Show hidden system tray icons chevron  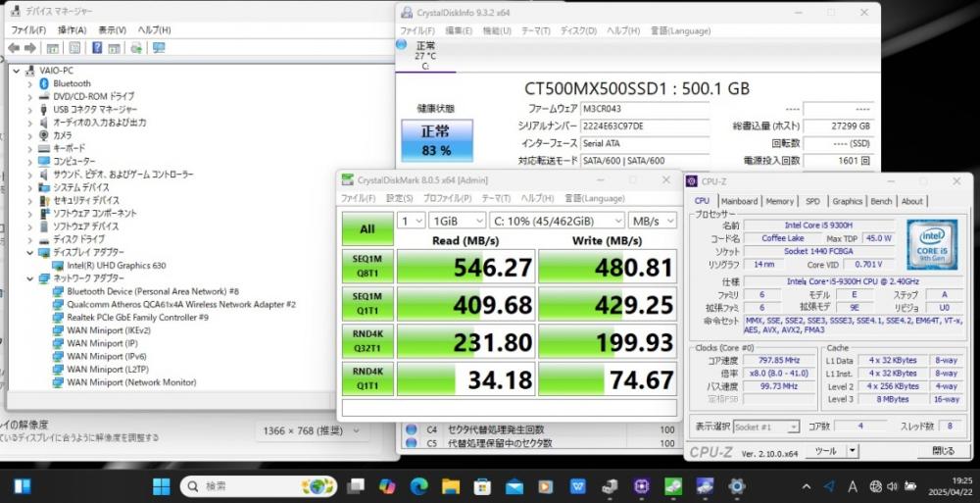807,486
